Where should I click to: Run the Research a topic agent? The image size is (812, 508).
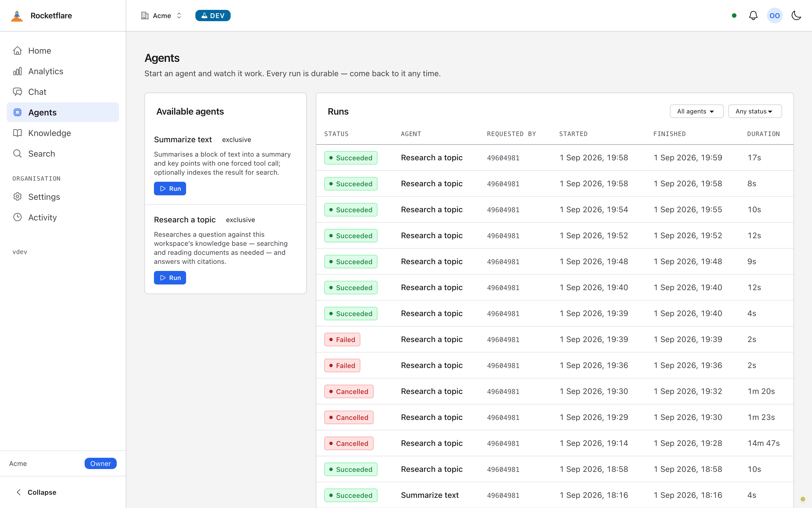pyautogui.click(x=170, y=278)
